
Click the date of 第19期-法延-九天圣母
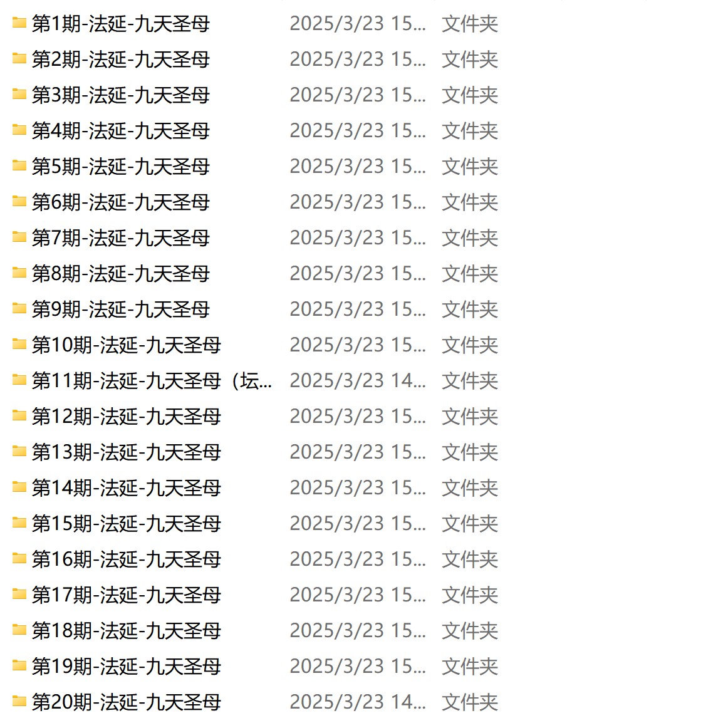pos(358,666)
